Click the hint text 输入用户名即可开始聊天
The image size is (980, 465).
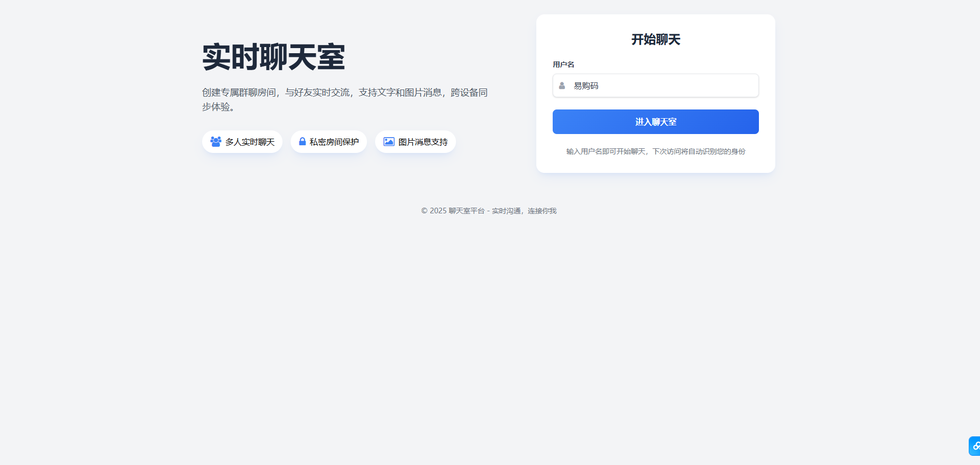pos(605,151)
